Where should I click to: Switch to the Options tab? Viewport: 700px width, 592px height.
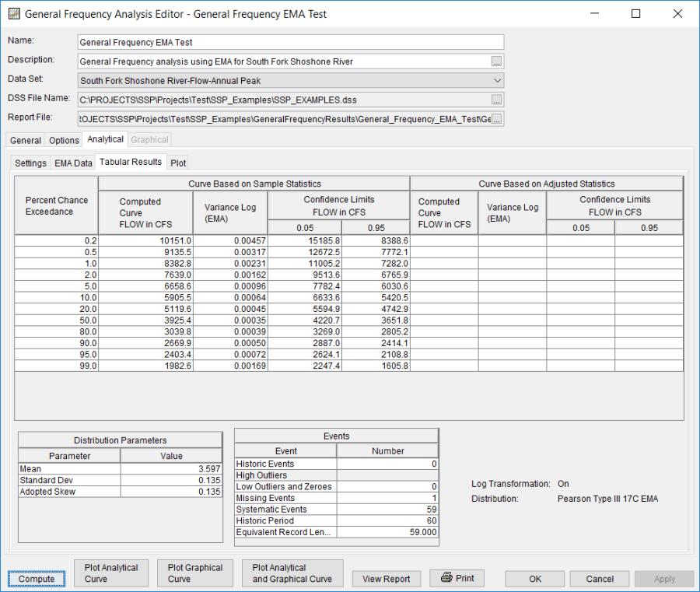[x=64, y=140]
